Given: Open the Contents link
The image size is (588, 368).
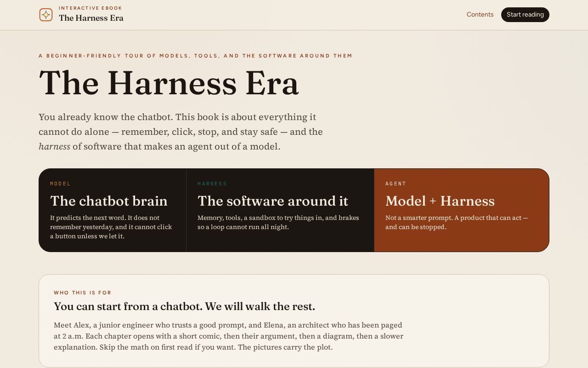Looking at the screenshot, I should coord(480,15).
